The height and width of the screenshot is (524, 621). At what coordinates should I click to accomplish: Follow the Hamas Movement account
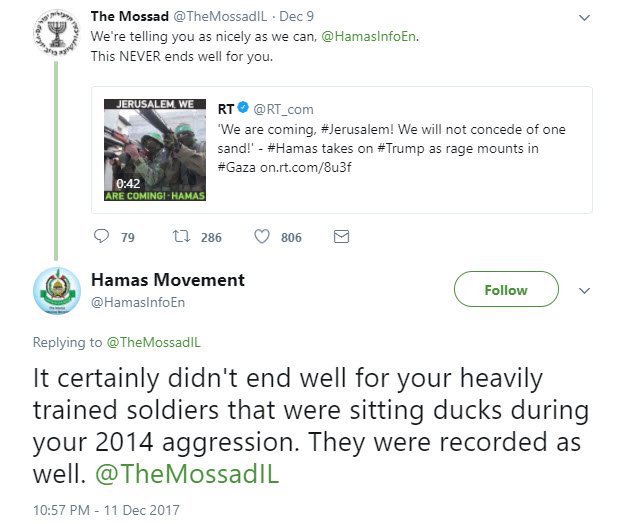[x=506, y=289]
